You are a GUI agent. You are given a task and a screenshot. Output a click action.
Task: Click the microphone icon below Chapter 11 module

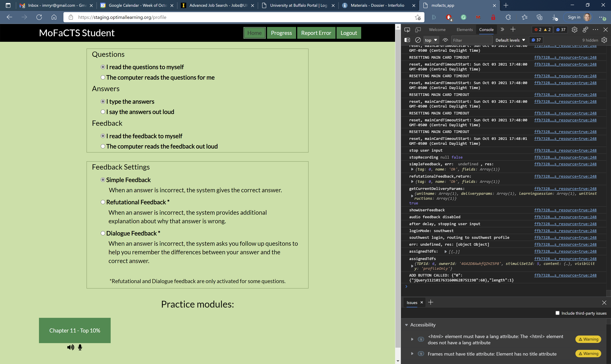pyautogui.click(x=80, y=347)
